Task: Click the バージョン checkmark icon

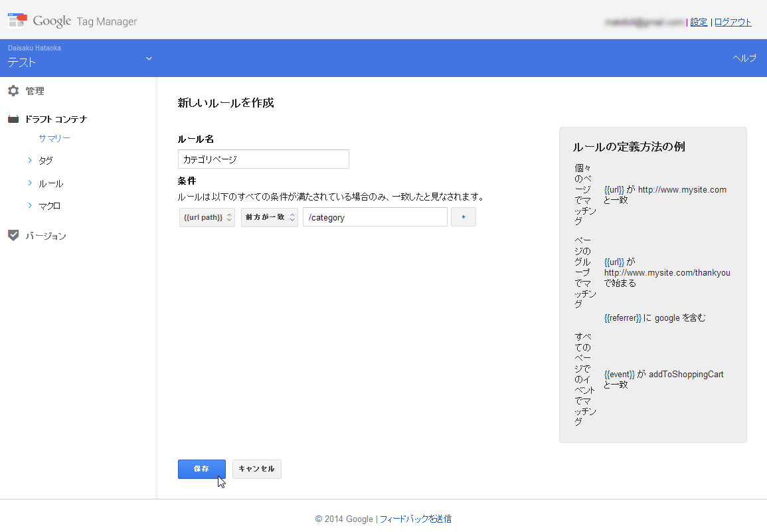Action: 13,235
